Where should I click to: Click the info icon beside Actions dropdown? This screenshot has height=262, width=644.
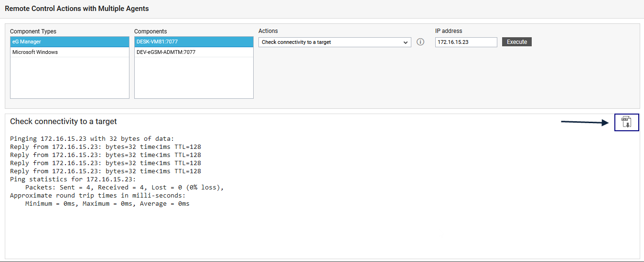click(420, 42)
